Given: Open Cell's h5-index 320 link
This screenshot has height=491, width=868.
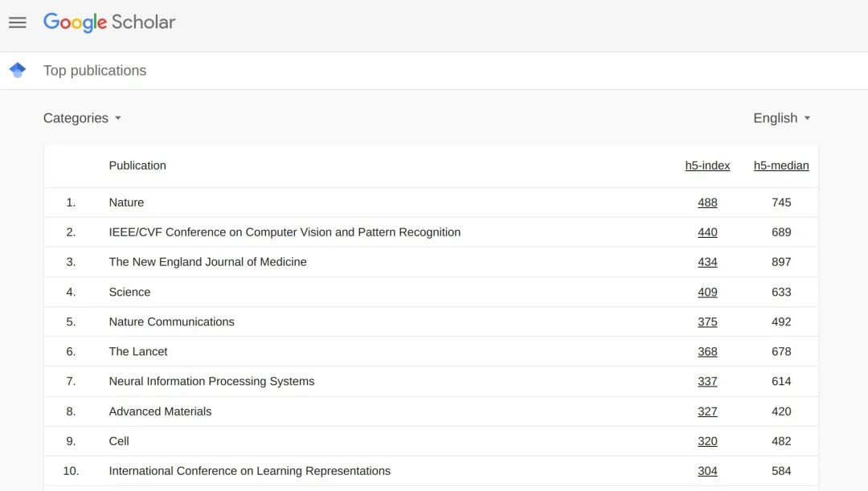Looking at the screenshot, I should (707, 441).
